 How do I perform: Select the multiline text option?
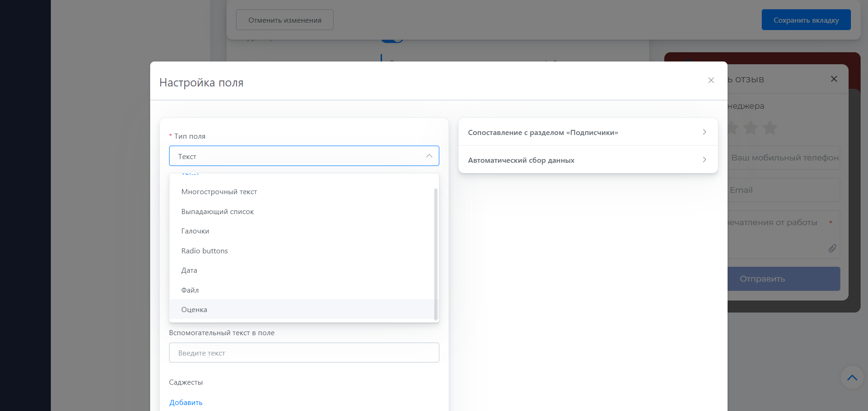(219, 192)
